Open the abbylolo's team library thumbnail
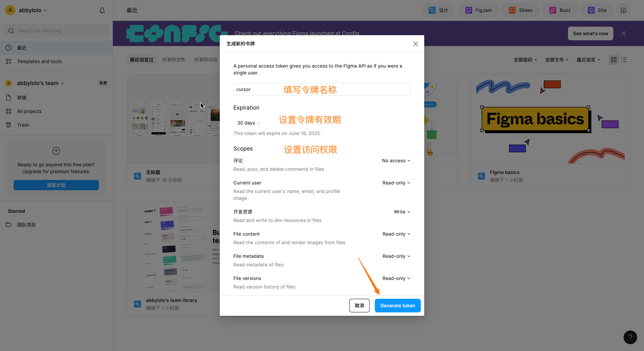 [174, 247]
